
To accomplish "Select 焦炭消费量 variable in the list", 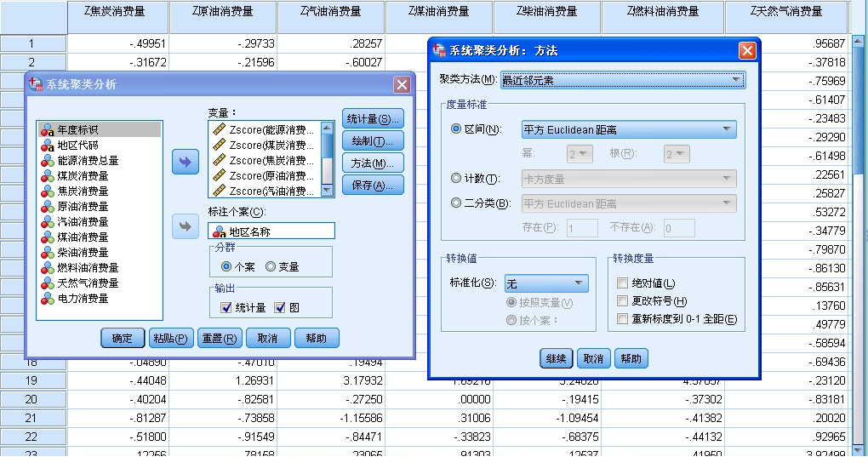I will 100,191.
